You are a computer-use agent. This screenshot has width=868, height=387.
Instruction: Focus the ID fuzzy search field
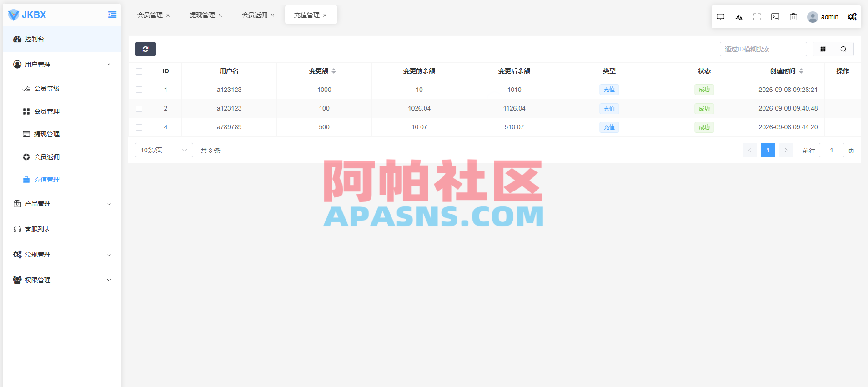tap(763, 49)
